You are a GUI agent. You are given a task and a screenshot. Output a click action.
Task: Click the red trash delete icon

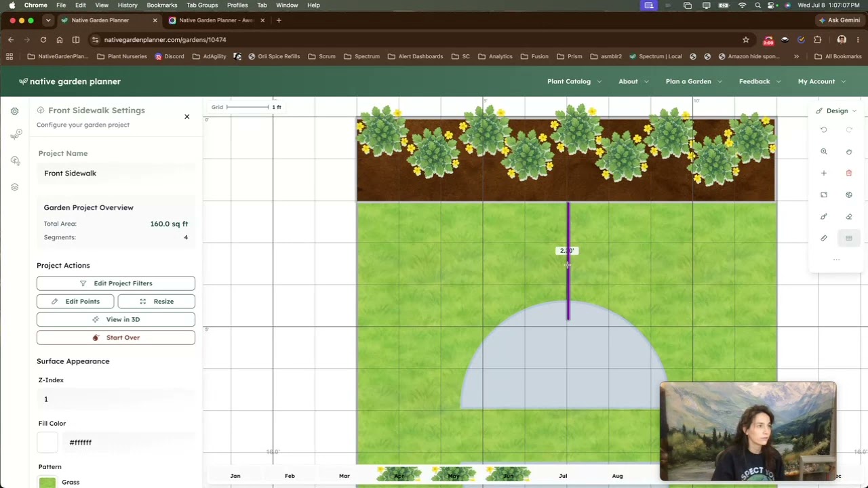(849, 173)
